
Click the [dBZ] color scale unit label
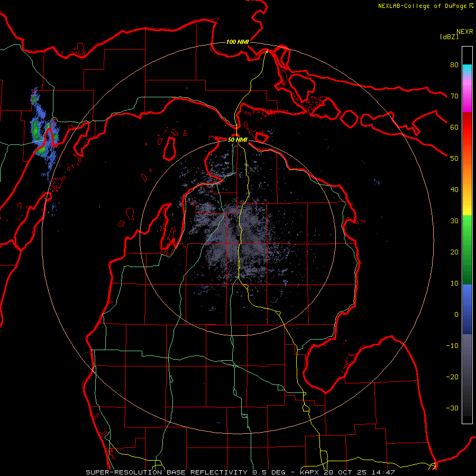tap(449, 36)
